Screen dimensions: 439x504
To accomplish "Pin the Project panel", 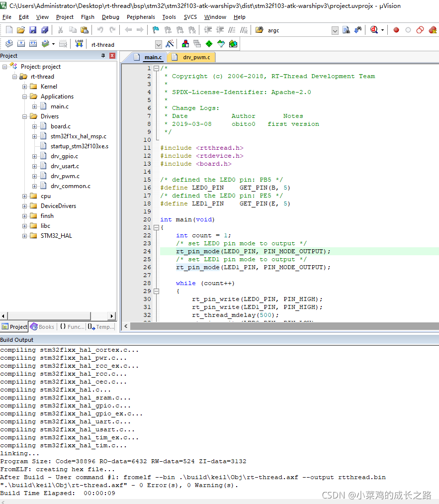I will click(103, 56).
